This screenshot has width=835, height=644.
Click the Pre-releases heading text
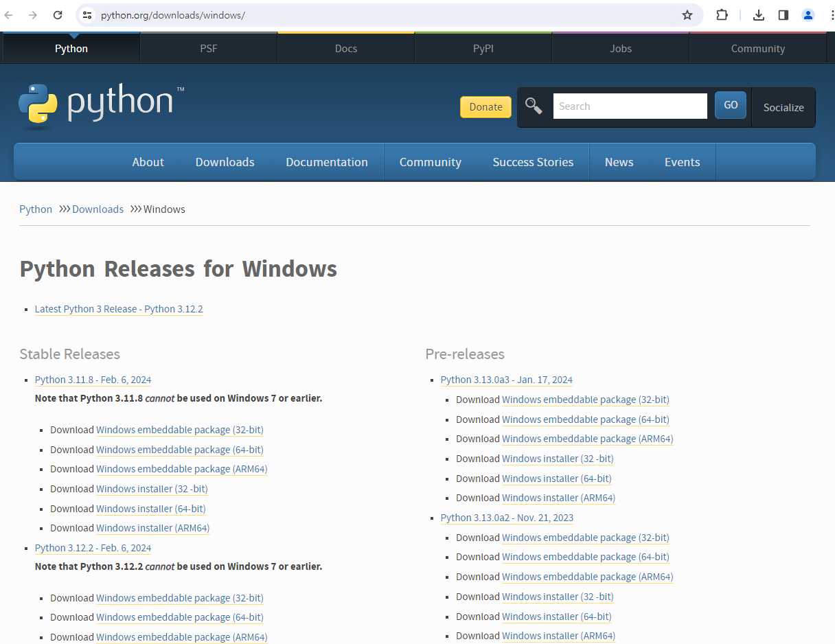tap(465, 354)
